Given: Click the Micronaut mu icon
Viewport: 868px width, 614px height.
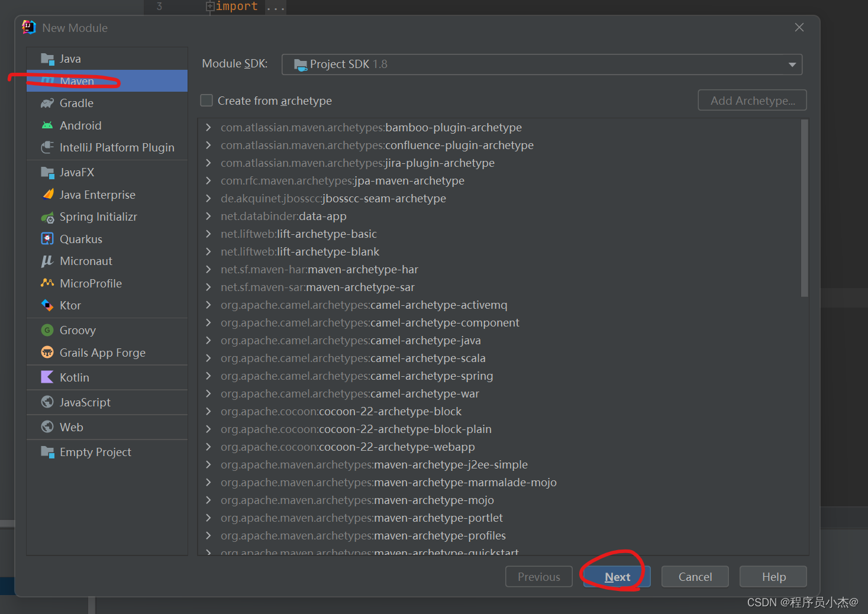Looking at the screenshot, I should (x=47, y=261).
